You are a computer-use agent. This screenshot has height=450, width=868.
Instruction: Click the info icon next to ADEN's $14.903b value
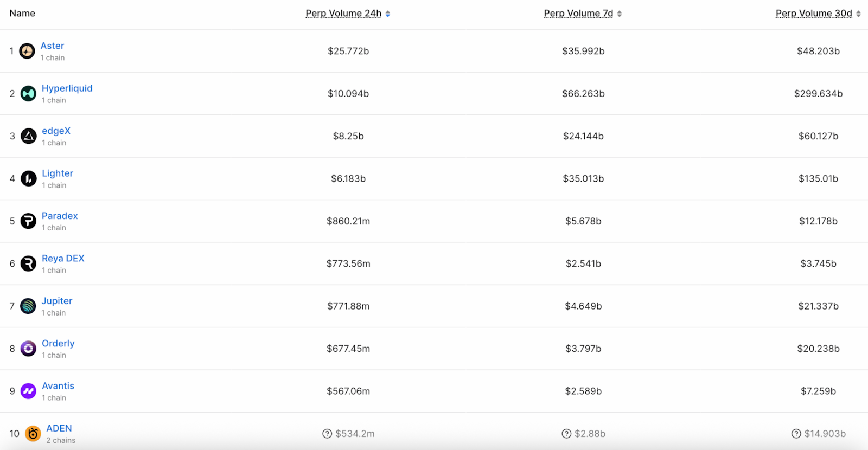click(797, 433)
